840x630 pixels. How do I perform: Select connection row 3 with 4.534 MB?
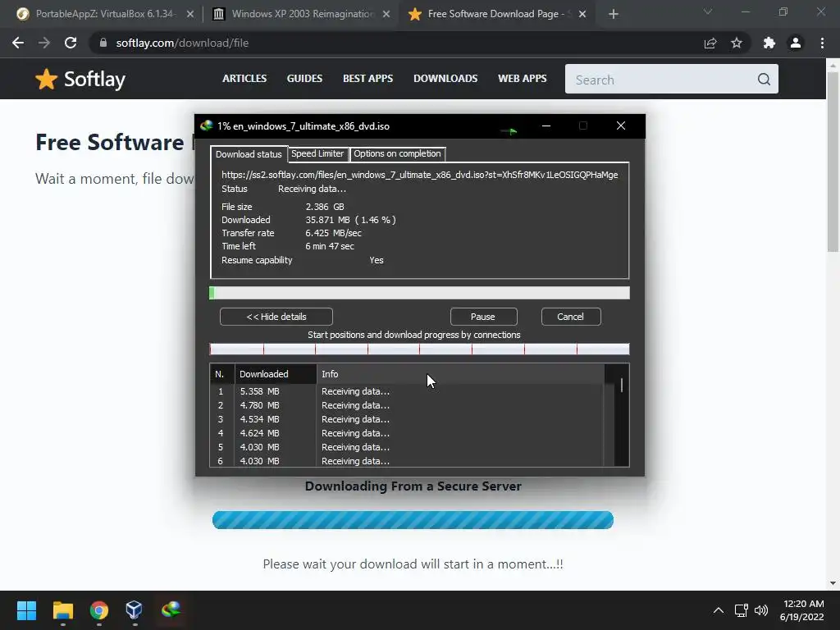click(407, 419)
